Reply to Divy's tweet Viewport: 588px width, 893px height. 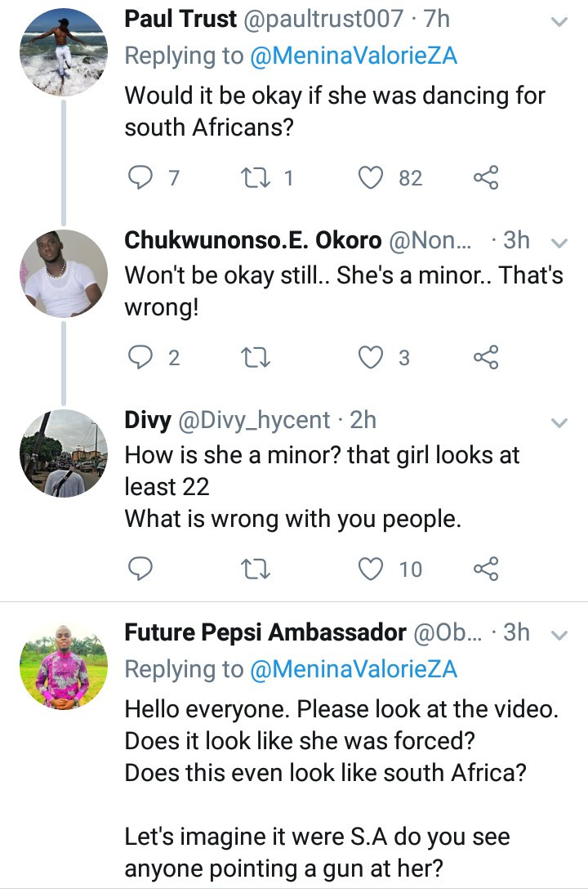pos(141,568)
